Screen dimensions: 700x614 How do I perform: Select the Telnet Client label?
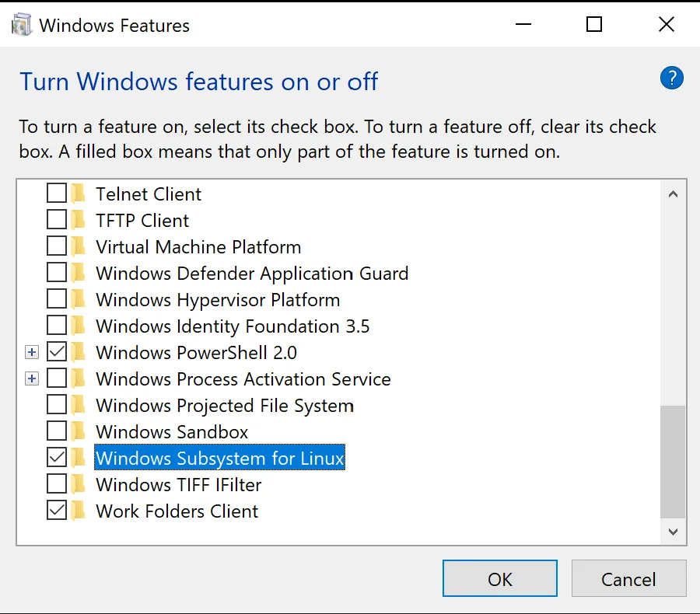(149, 194)
